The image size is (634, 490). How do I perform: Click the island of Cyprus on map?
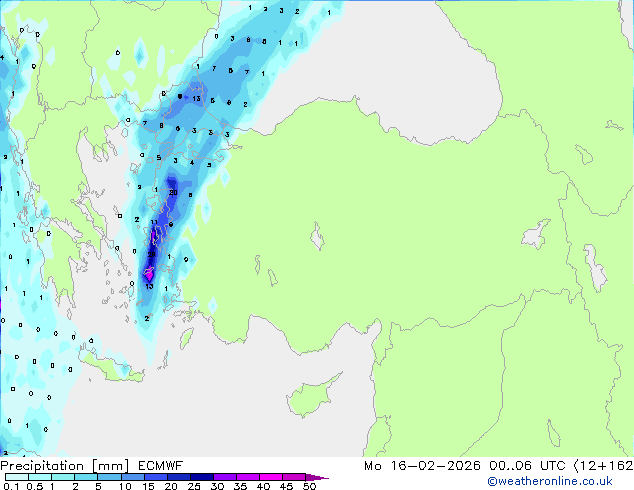tap(309, 397)
